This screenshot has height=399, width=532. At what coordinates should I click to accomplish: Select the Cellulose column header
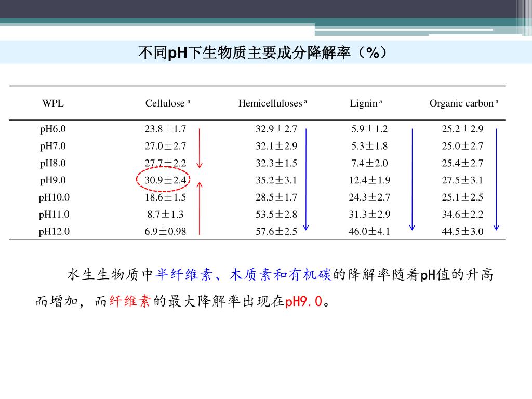(168, 103)
